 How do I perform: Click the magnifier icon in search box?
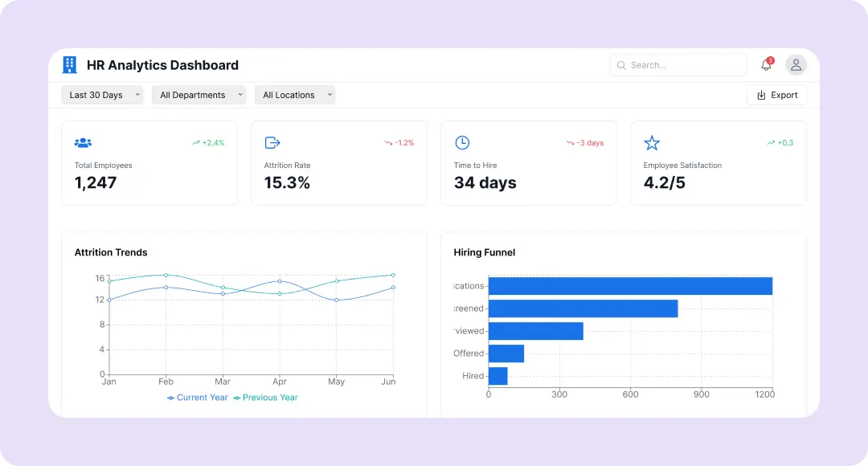point(621,65)
